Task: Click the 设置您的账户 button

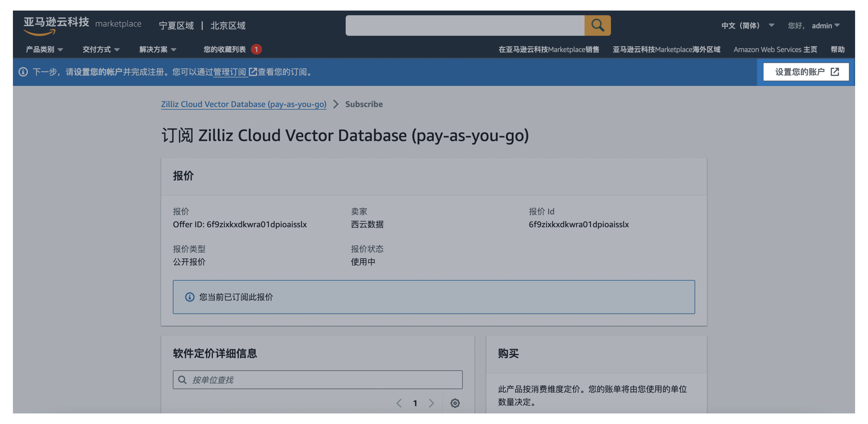Action: point(806,72)
